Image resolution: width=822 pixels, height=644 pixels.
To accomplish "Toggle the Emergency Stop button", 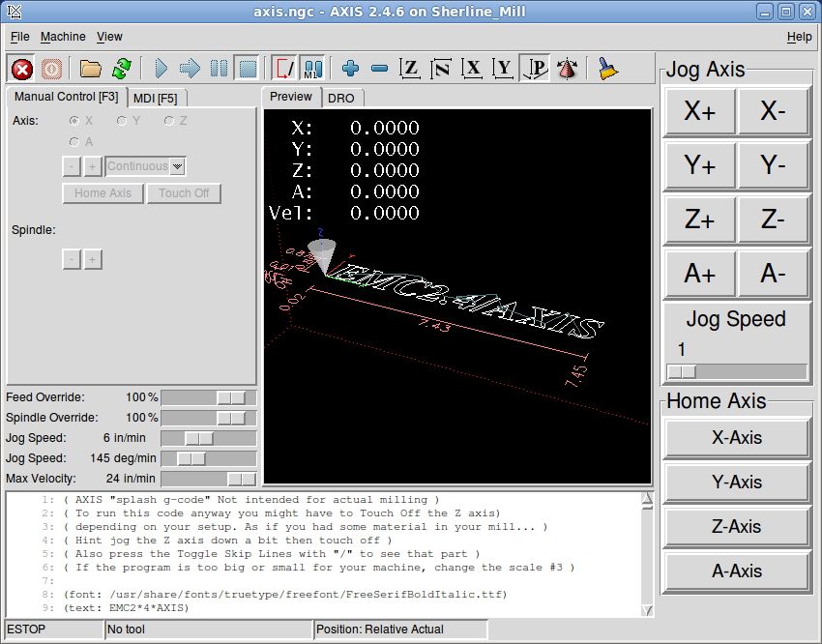I will [x=22, y=69].
